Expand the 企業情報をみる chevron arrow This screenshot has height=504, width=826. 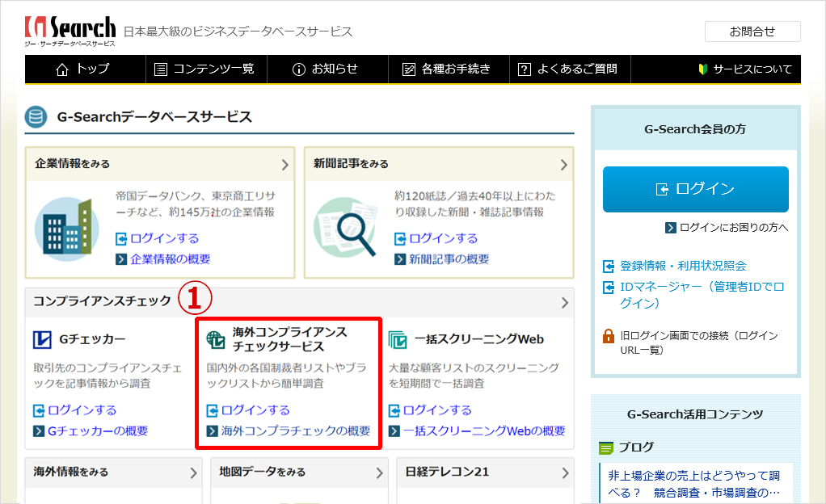coord(284,165)
